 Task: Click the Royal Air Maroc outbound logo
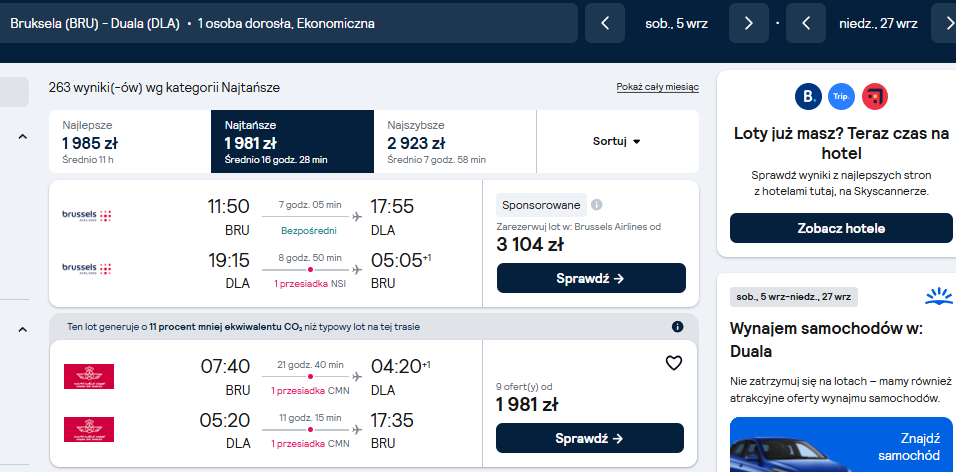(89, 376)
